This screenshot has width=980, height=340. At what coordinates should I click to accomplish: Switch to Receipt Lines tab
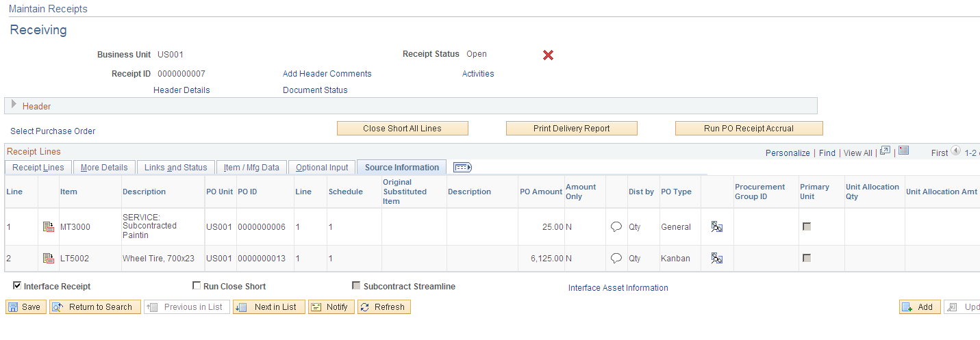tap(38, 168)
